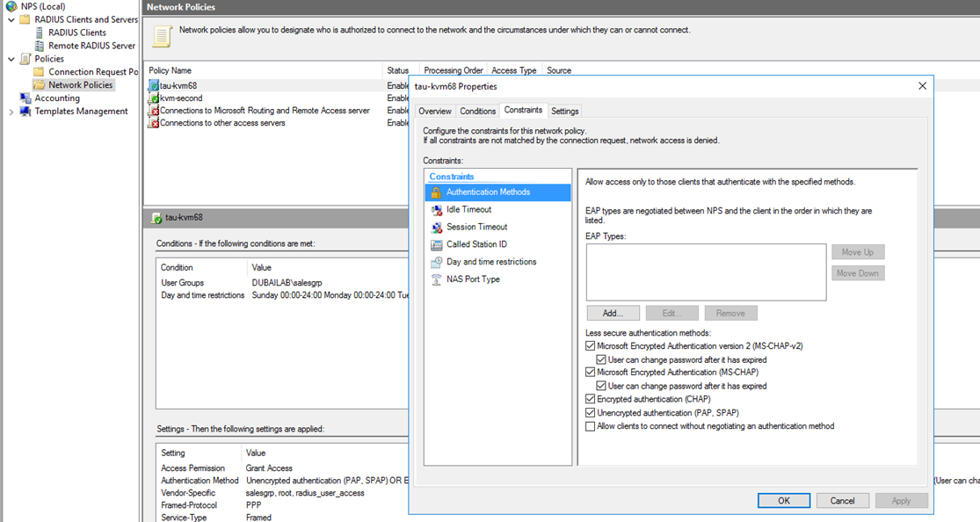Click the Add... button for EAP types

613,313
